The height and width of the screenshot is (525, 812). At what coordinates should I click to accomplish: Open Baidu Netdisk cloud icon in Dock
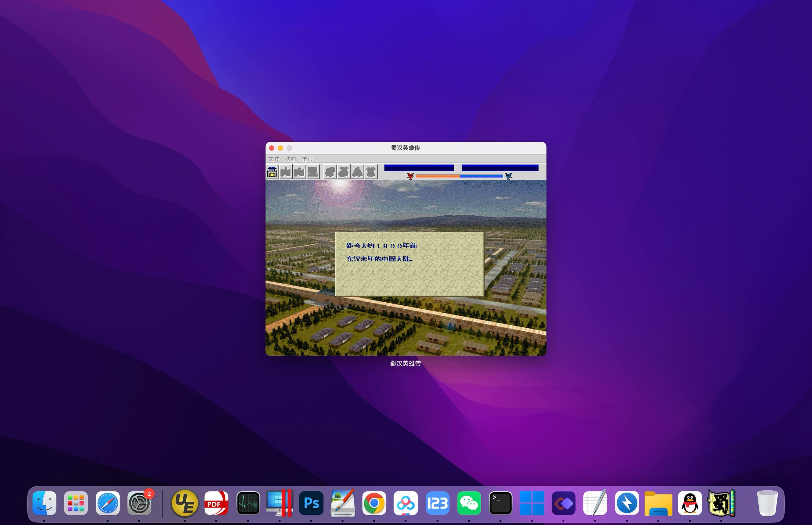(405, 503)
